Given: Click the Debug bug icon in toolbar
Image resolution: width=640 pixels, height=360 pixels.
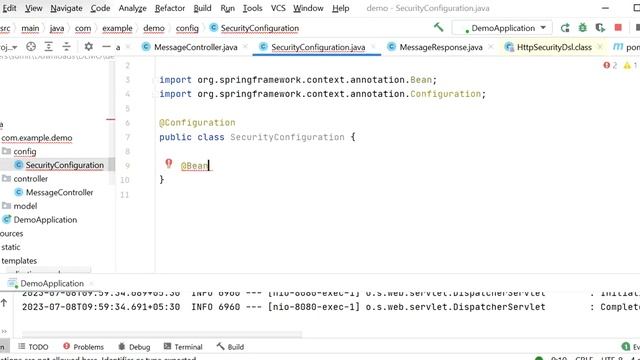Looking at the screenshot, I should pos(582,28).
